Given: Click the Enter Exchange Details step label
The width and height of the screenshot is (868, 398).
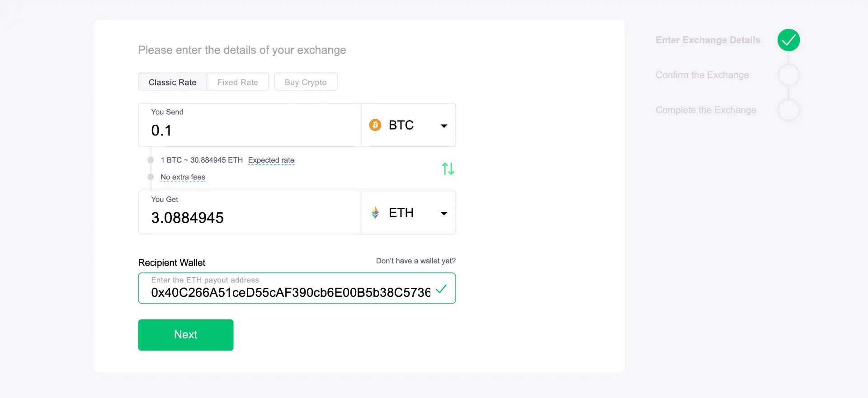Looking at the screenshot, I should click(708, 40).
